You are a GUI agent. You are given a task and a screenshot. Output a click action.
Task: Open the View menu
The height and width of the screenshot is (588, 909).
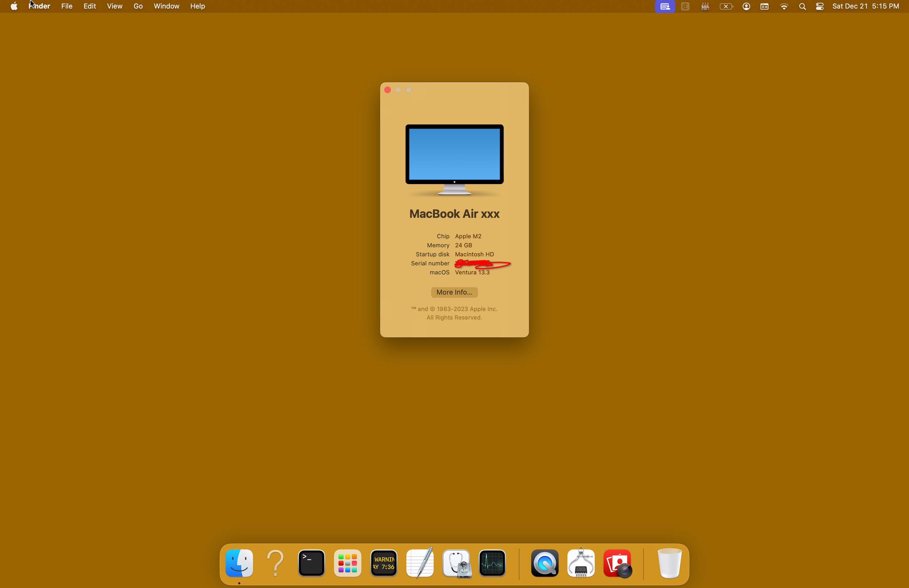coord(114,6)
